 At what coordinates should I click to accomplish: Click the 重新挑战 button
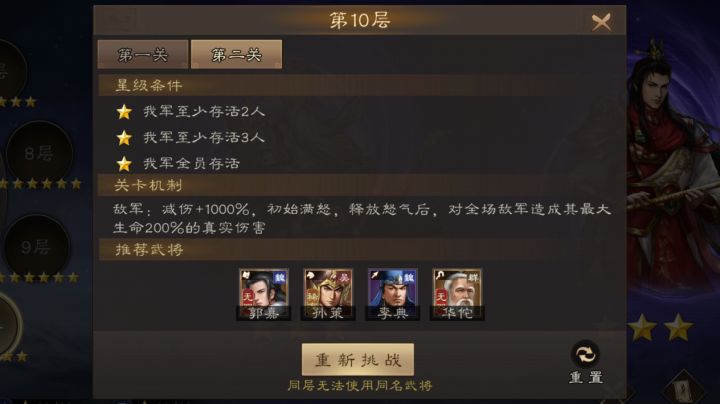[358, 359]
